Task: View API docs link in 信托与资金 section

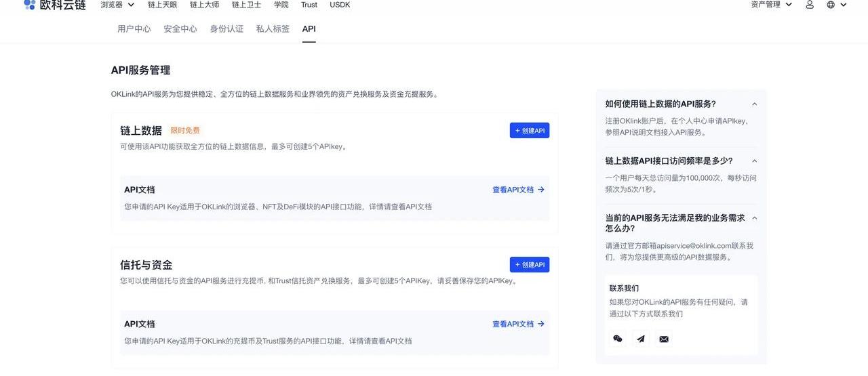Action: coord(518,324)
